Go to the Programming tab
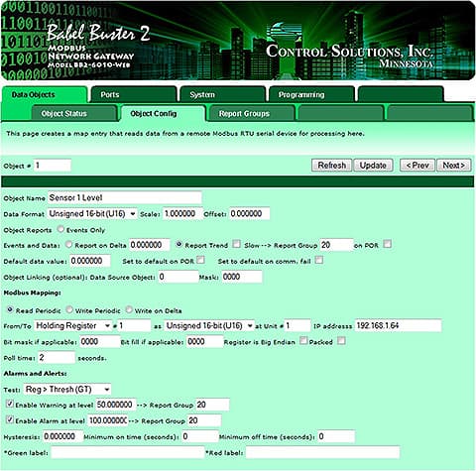The width and height of the screenshot is (476, 471). click(311, 95)
